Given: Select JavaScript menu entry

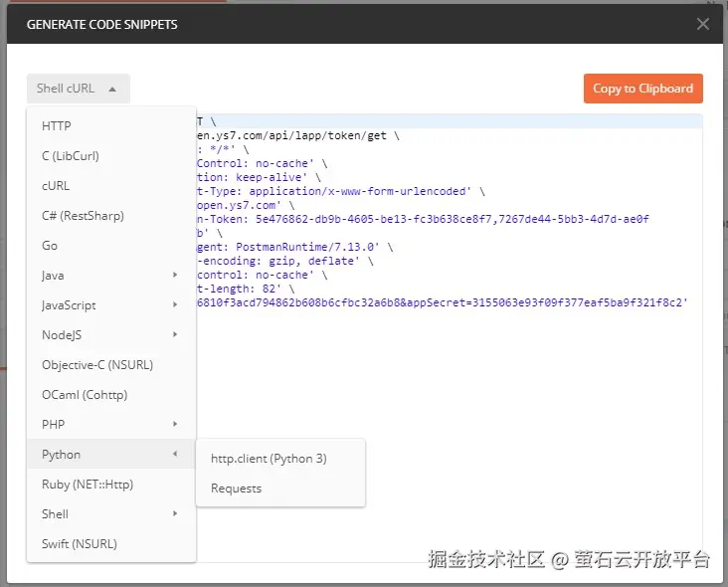Looking at the screenshot, I should [x=111, y=305].
